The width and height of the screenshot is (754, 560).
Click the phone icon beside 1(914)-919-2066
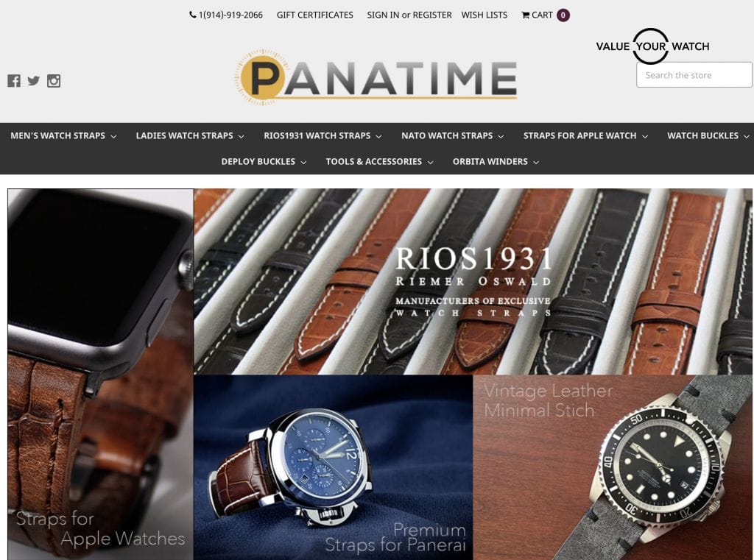point(193,15)
